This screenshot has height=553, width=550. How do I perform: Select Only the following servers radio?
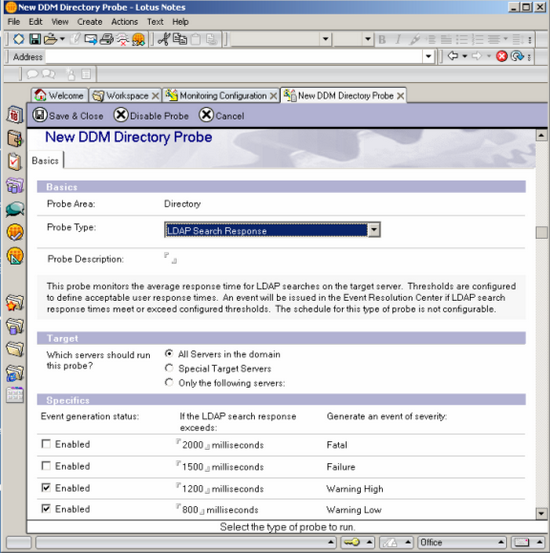[x=169, y=382]
